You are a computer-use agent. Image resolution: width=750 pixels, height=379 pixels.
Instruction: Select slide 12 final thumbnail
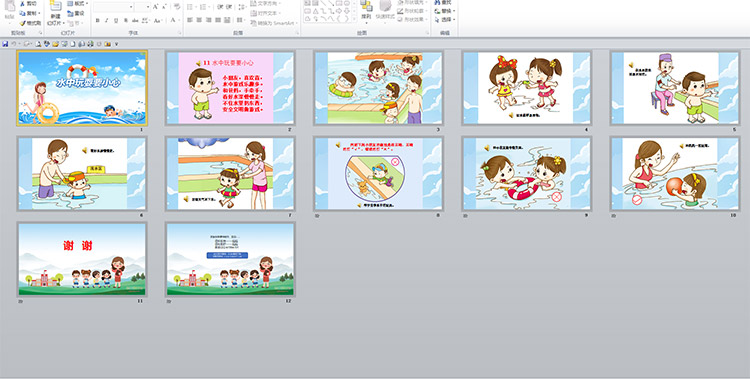tap(230, 259)
